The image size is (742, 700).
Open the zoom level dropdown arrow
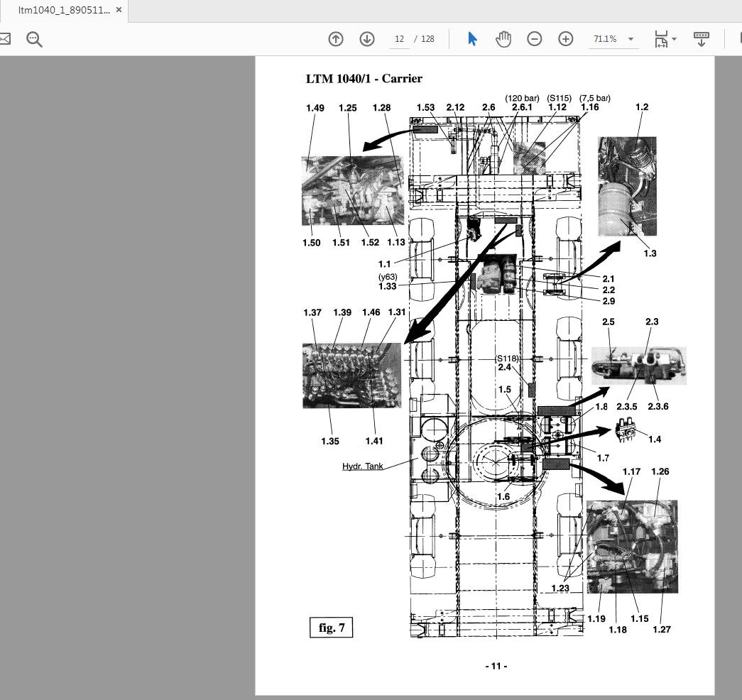click(x=631, y=39)
